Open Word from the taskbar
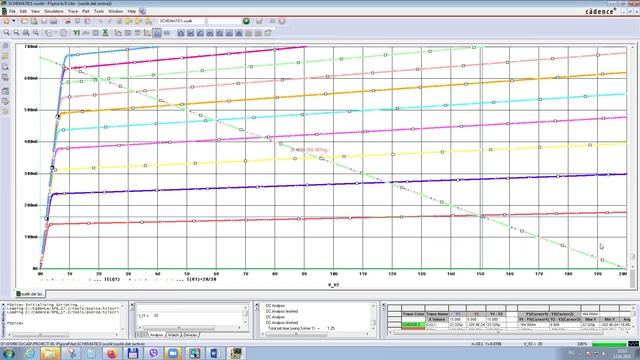Image resolution: width=640 pixels, height=360 pixels. tap(215, 353)
